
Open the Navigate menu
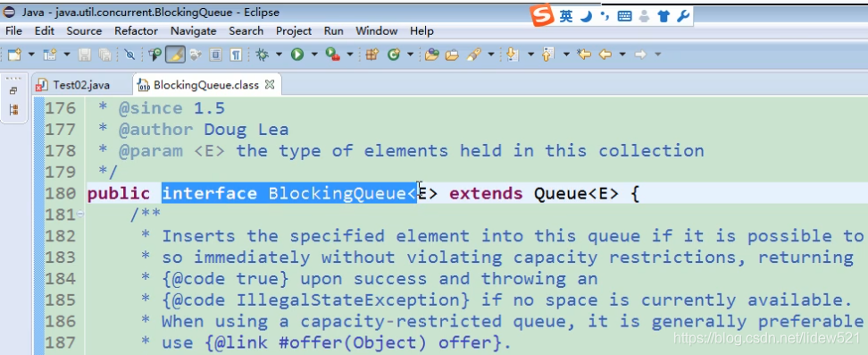click(193, 31)
